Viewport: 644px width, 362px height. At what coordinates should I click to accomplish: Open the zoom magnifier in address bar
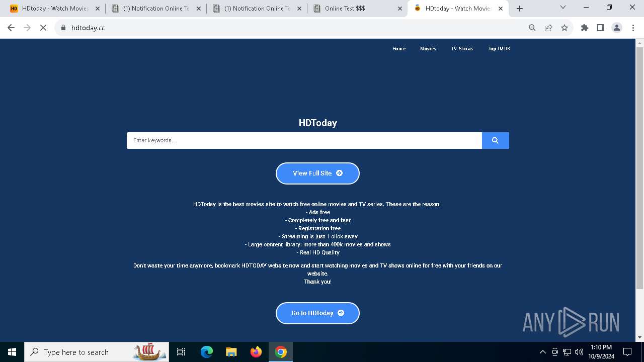532,28
